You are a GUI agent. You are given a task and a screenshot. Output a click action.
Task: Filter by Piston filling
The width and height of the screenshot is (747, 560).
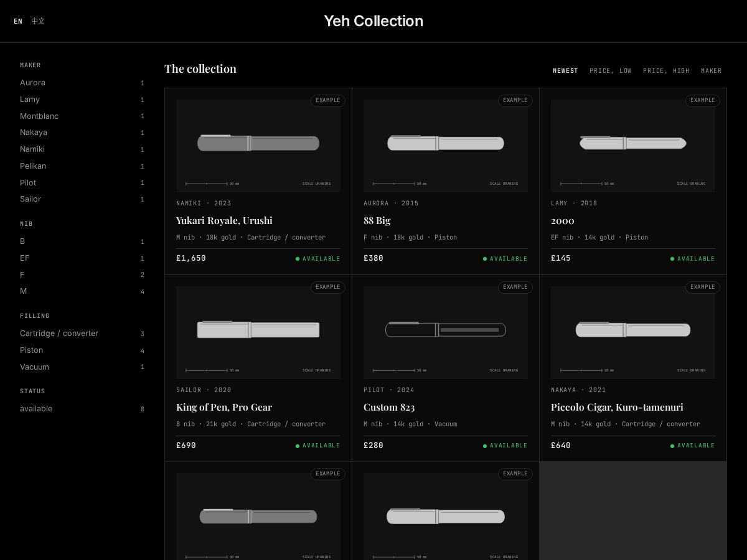tap(82, 350)
